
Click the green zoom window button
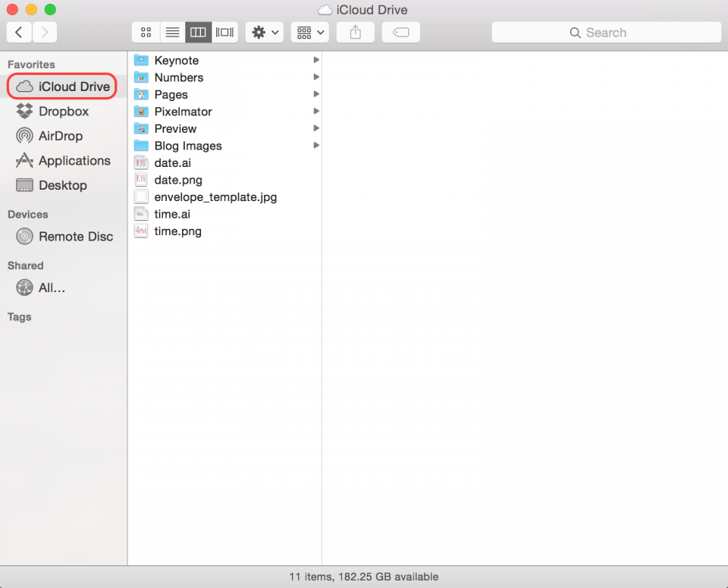tap(50, 9)
